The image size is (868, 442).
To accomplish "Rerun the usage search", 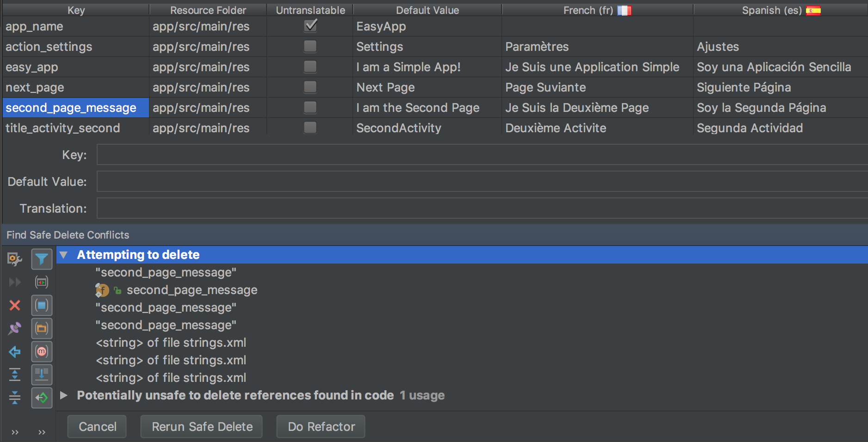I will (14, 282).
